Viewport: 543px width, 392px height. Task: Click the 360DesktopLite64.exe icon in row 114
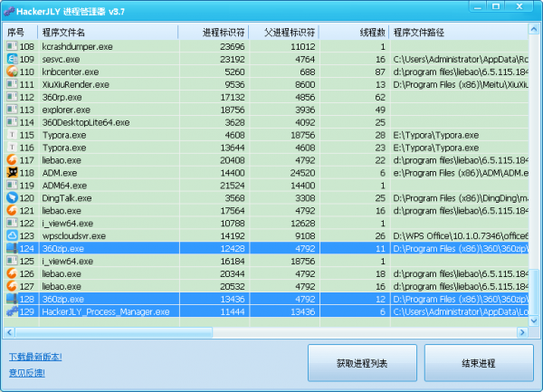pyautogui.click(x=12, y=122)
